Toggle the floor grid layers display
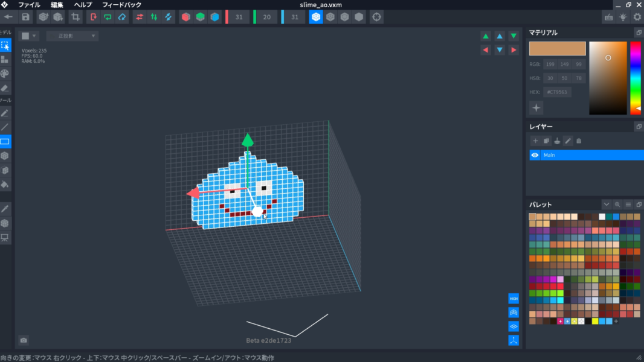 [514, 326]
